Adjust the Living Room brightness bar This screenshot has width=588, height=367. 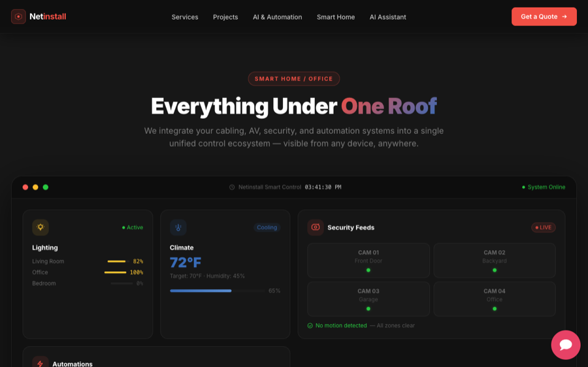coord(118,261)
